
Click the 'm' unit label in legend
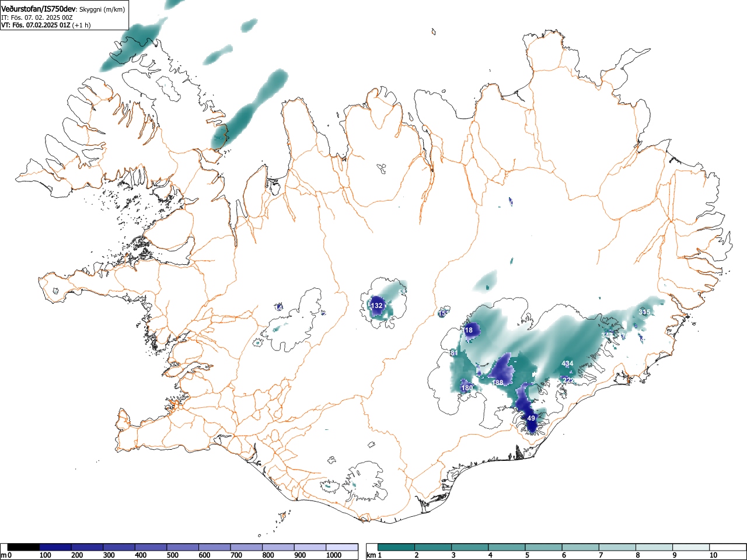pos(4,555)
